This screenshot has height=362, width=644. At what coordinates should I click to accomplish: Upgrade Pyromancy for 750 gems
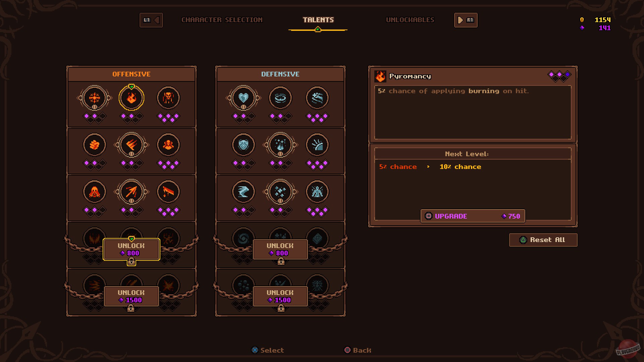point(473,216)
